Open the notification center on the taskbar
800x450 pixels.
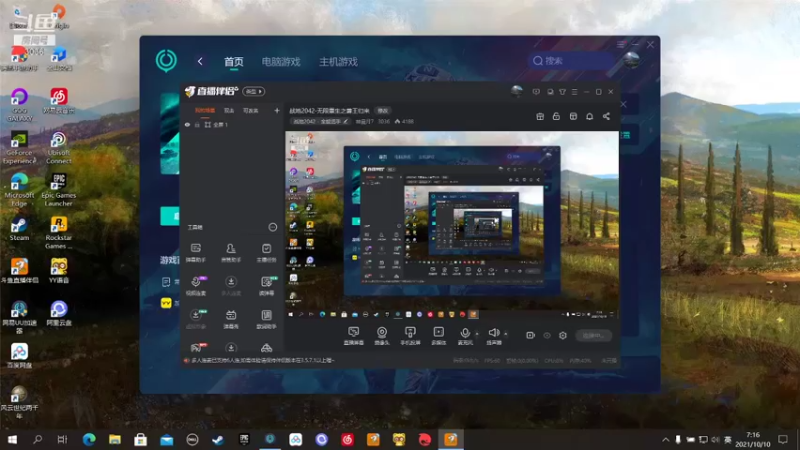coord(783,439)
